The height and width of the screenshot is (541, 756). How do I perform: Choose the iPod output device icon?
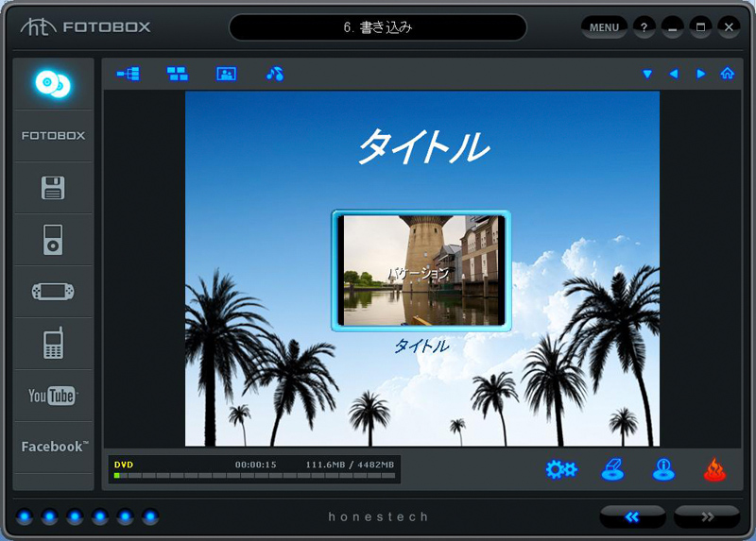click(x=53, y=240)
